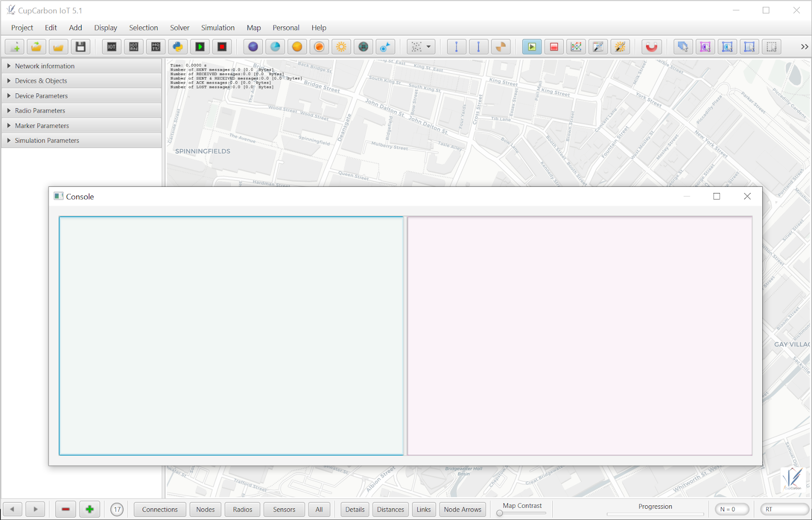
Task: Click the N = 0 input field
Action: click(x=732, y=509)
